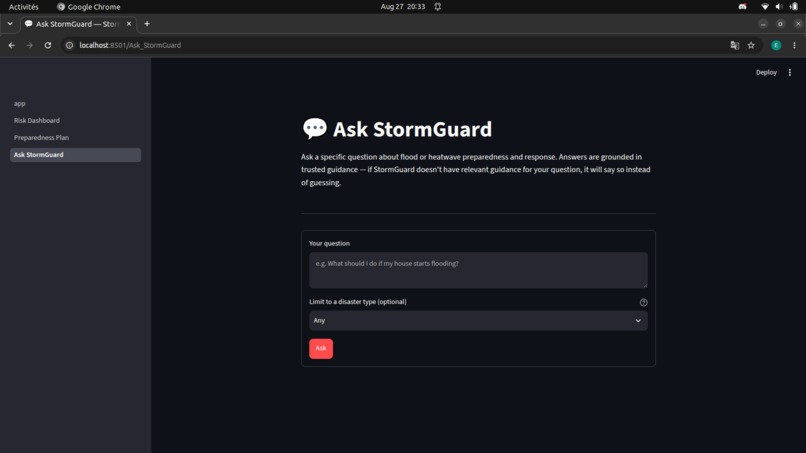Select Ask StormGuard in sidebar

(x=75, y=155)
